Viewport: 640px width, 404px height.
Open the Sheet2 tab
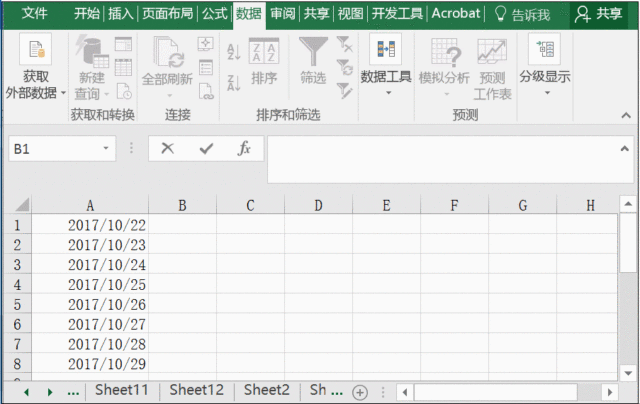267,390
